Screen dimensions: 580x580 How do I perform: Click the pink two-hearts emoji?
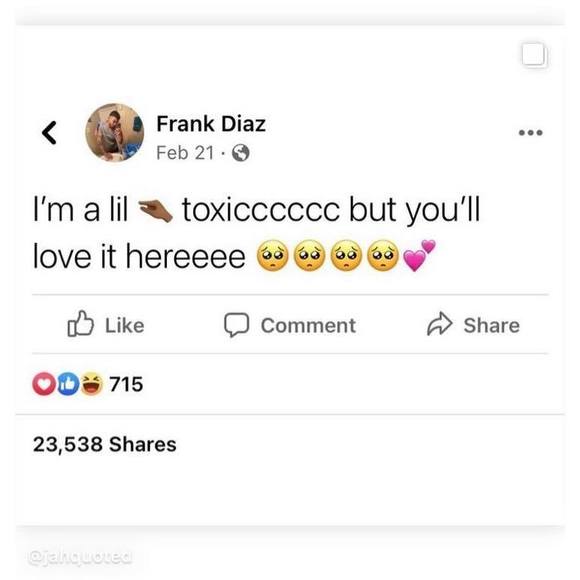419,256
